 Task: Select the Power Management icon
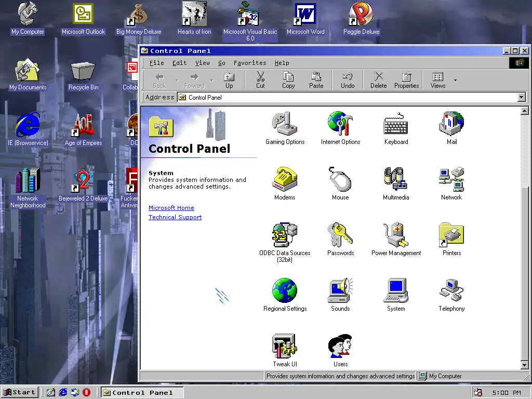click(396, 239)
